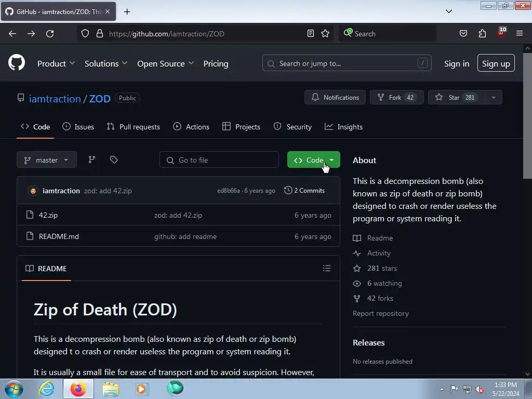The image size is (532, 399).
Task: Open a new browser tab with plus icon
Action: click(x=127, y=12)
